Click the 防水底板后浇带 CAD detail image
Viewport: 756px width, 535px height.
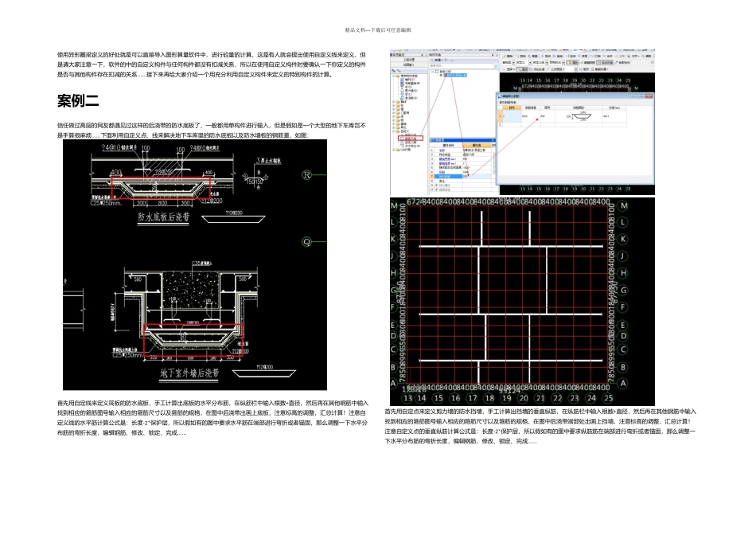point(195,265)
